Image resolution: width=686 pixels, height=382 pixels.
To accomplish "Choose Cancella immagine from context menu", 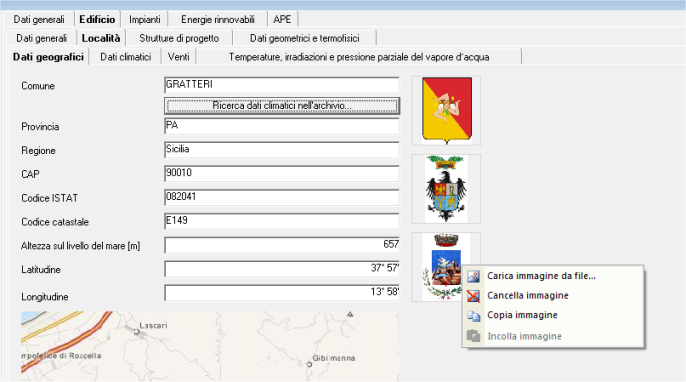I will point(528,296).
